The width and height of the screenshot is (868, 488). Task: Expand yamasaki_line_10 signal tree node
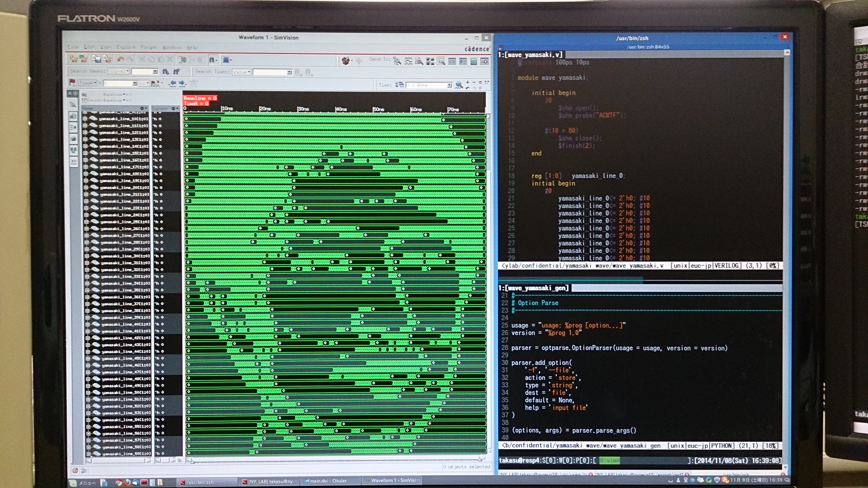(85, 119)
